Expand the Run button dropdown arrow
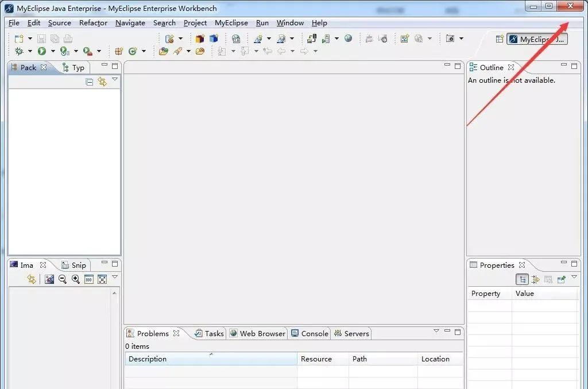The height and width of the screenshot is (389, 588). point(53,51)
